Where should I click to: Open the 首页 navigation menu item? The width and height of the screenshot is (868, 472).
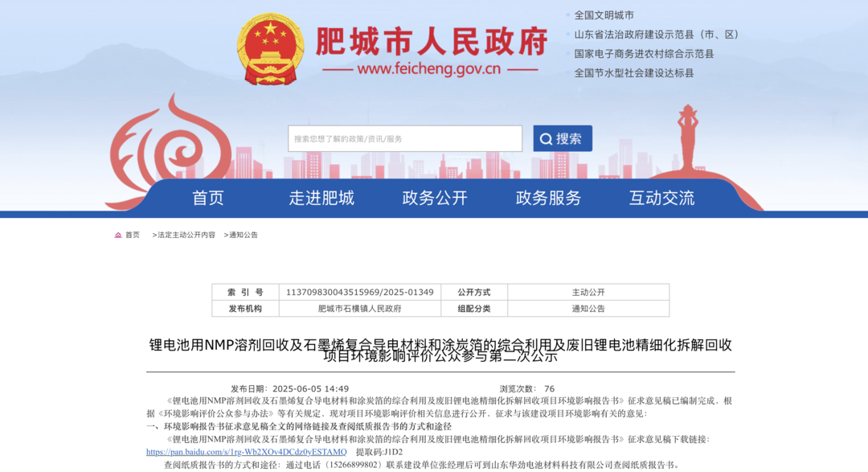click(208, 198)
